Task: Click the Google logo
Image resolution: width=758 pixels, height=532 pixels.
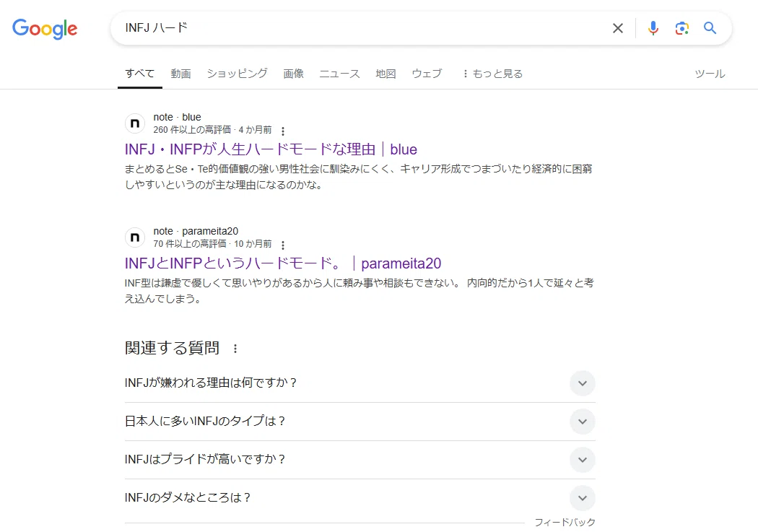Action: [45, 29]
